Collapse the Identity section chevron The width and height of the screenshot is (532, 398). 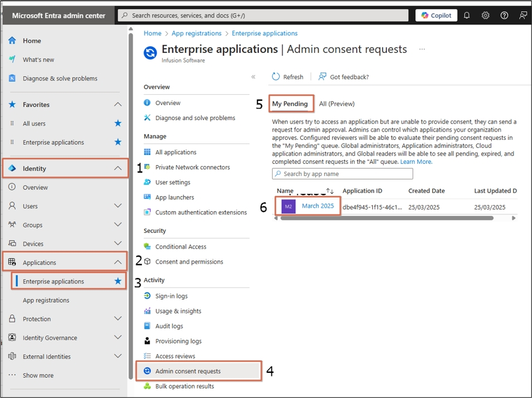[118, 168]
